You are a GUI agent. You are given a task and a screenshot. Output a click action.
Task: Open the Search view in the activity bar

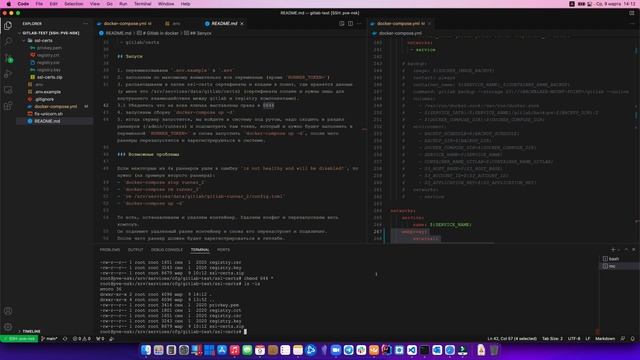[x=8, y=41]
